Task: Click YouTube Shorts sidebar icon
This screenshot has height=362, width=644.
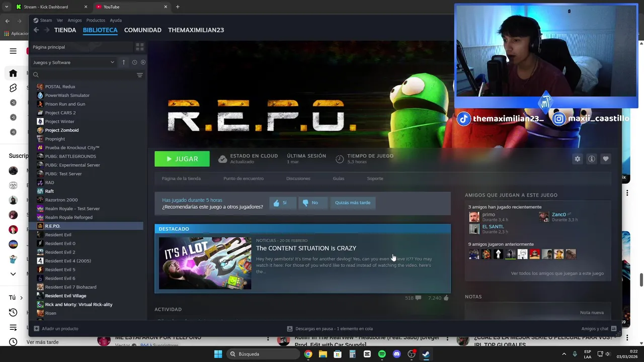Action: tap(13, 88)
